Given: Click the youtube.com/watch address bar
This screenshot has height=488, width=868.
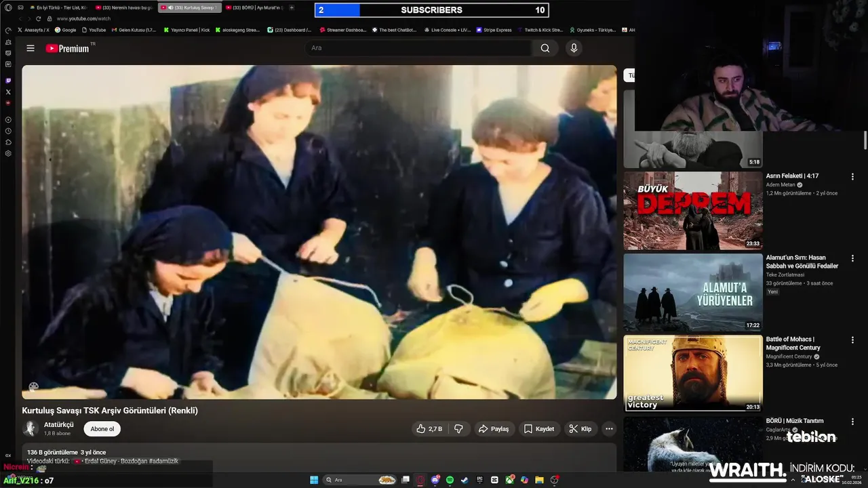Looking at the screenshot, I should 84,19.
